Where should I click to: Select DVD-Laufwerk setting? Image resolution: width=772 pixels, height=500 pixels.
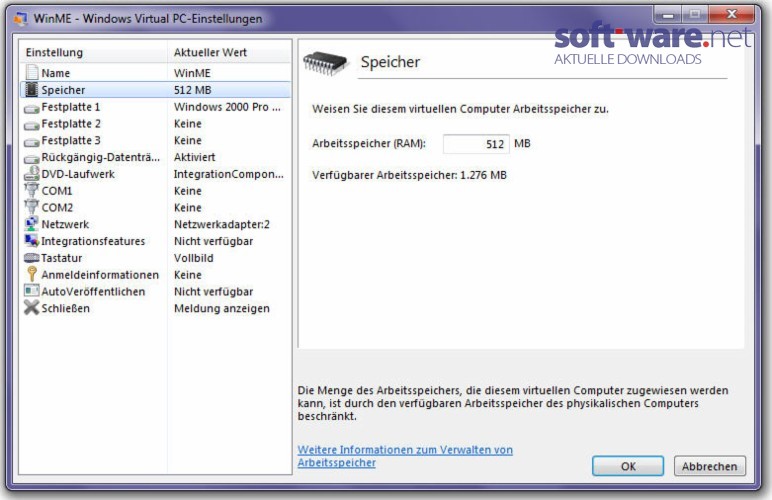pos(155,174)
